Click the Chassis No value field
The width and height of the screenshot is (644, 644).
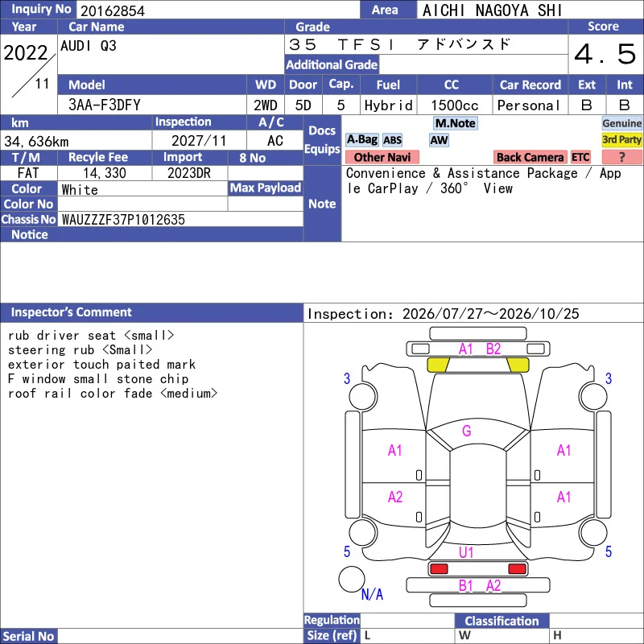point(180,219)
